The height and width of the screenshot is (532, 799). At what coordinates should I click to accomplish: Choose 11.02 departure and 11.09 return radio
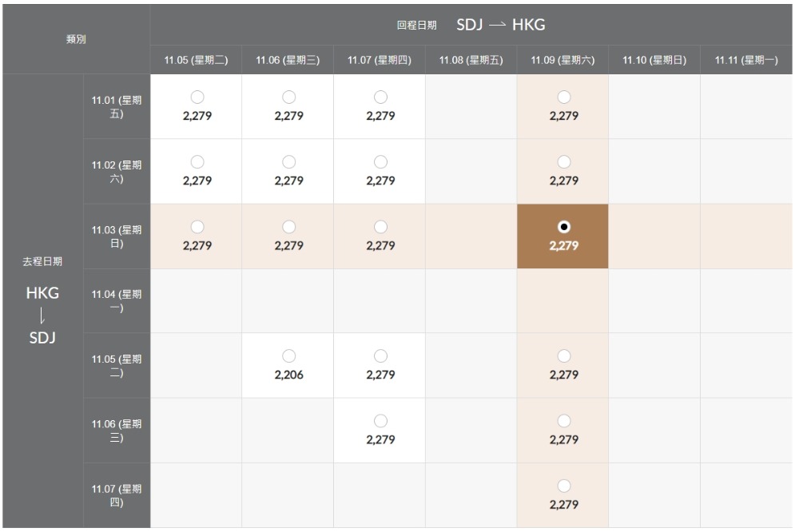563,162
